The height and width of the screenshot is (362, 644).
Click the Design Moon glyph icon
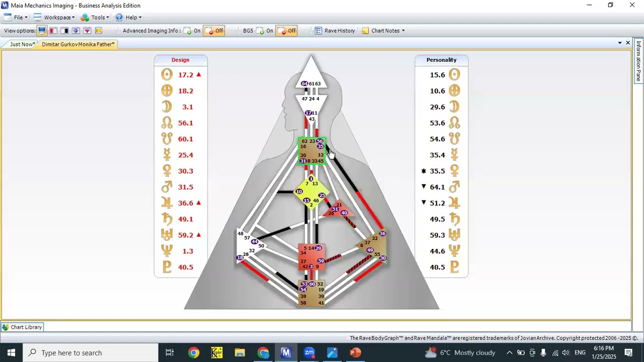click(167, 107)
